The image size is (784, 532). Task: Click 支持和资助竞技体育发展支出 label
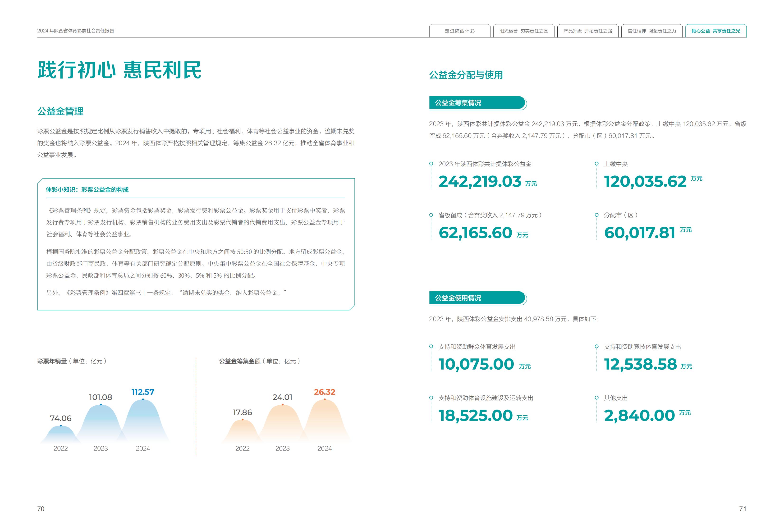coord(642,347)
